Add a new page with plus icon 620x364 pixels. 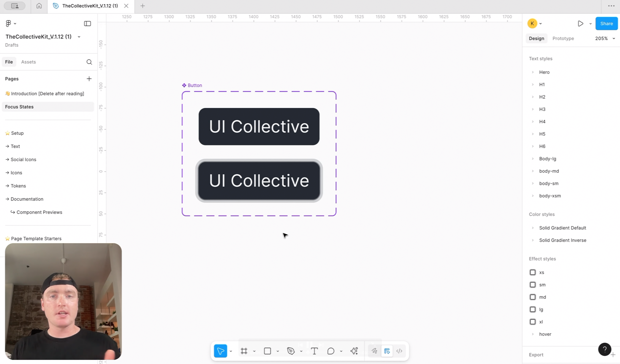pos(89,79)
